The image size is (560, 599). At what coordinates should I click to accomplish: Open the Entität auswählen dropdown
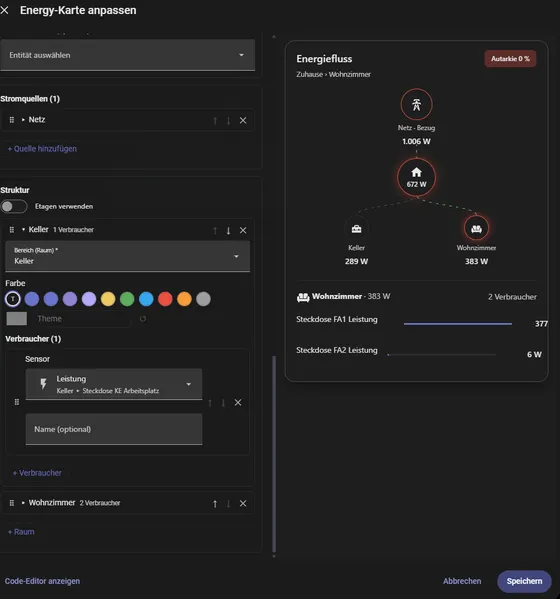click(128, 55)
